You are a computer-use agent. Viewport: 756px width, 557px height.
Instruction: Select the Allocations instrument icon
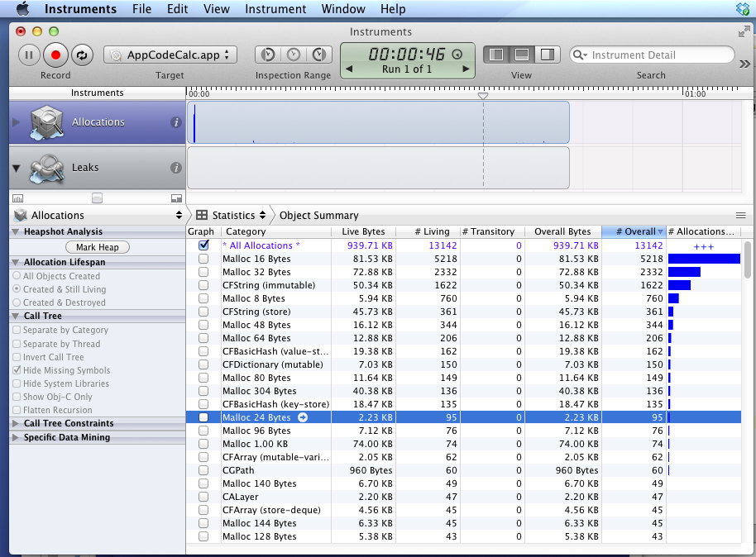47,122
